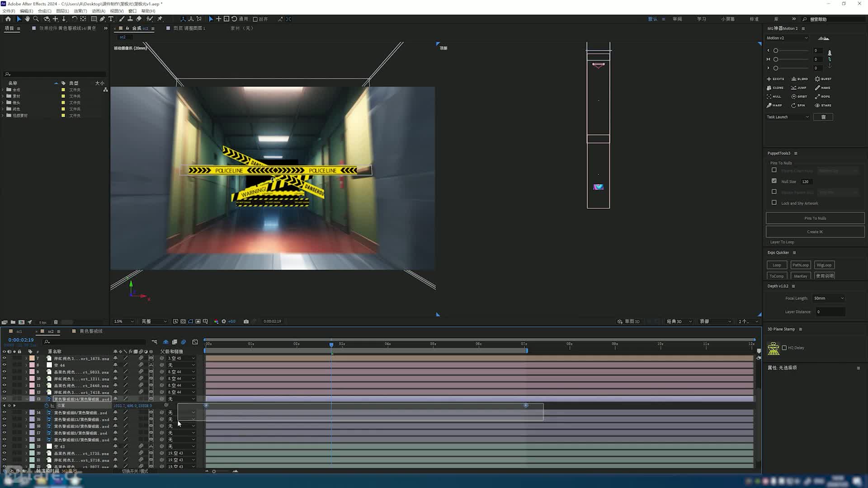Select the Selection (arrow) tool
Image resolution: width=868 pixels, height=488 pixels.
pos(19,19)
